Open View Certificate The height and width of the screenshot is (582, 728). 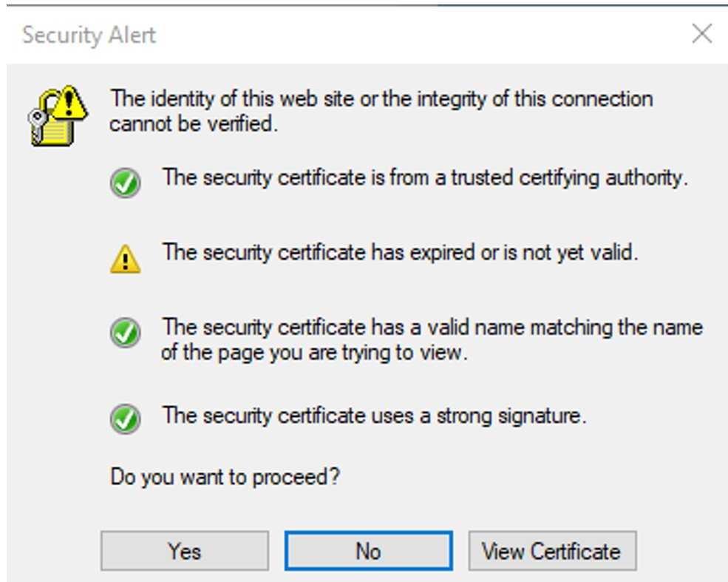(x=553, y=552)
